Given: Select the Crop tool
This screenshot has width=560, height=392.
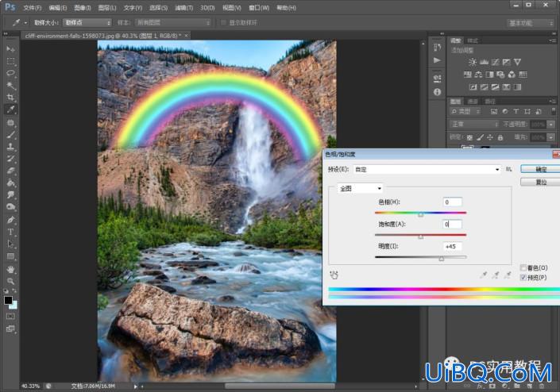Looking at the screenshot, I should pyautogui.click(x=10, y=98).
